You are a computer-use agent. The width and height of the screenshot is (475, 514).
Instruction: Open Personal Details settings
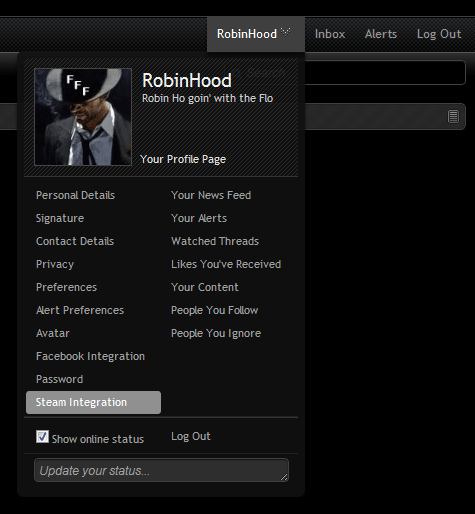[x=75, y=195]
